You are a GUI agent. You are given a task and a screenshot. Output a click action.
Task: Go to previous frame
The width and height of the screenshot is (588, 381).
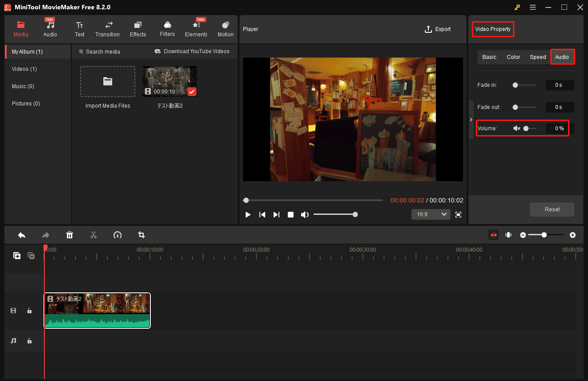tap(262, 214)
